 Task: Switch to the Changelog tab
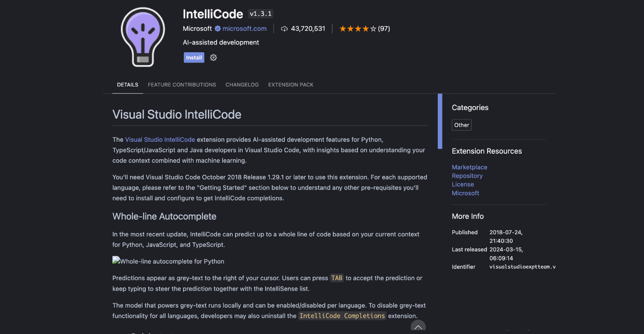click(x=242, y=85)
